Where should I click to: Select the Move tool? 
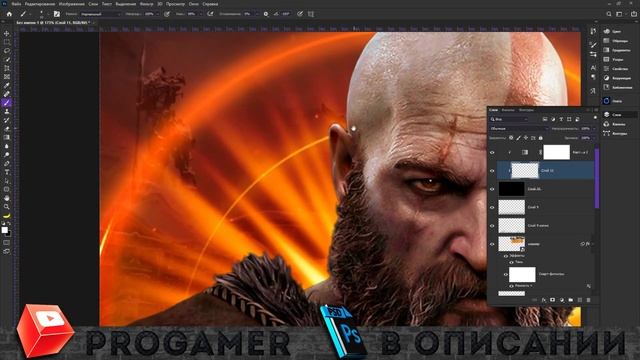tap(7, 34)
